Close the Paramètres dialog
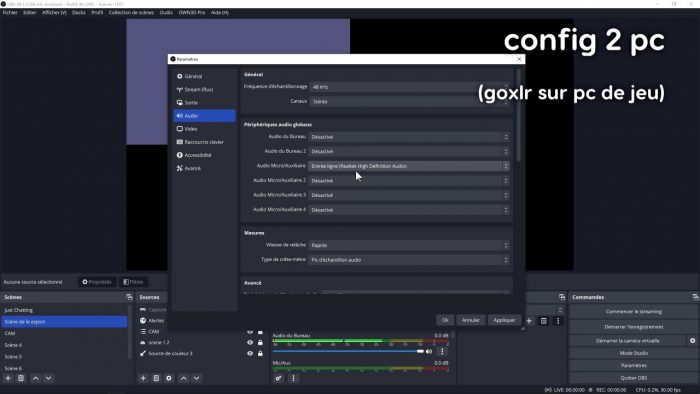 click(519, 59)
